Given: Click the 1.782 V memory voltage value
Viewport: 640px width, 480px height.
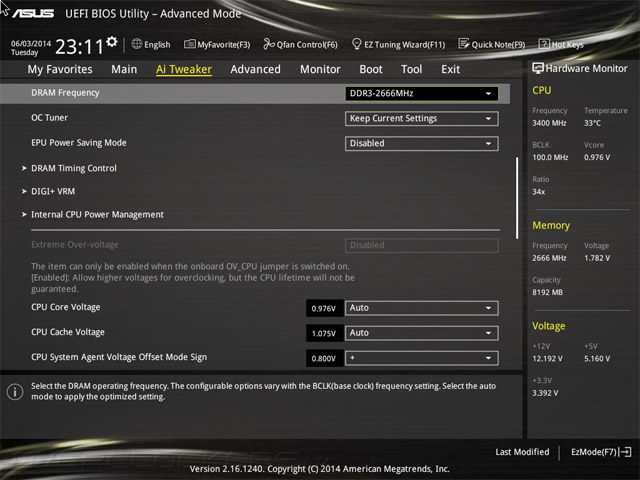Looking at the screenshot, I should tap(597, 258).
